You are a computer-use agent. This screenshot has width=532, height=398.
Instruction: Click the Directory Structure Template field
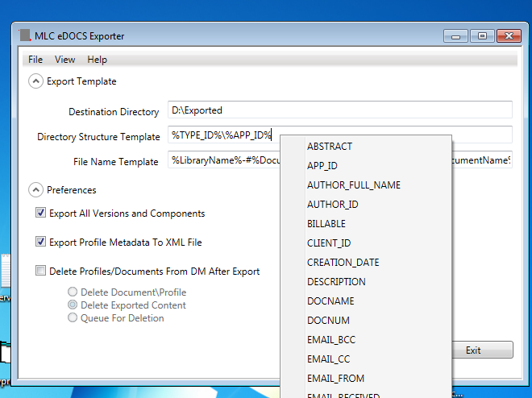pyautogui.click(x=339, y=135)
